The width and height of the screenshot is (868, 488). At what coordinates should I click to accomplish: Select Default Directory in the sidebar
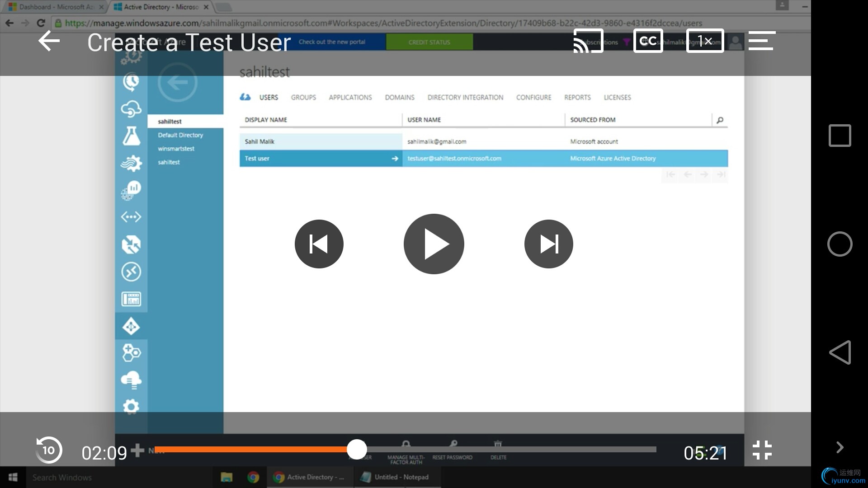click(180, 135)
